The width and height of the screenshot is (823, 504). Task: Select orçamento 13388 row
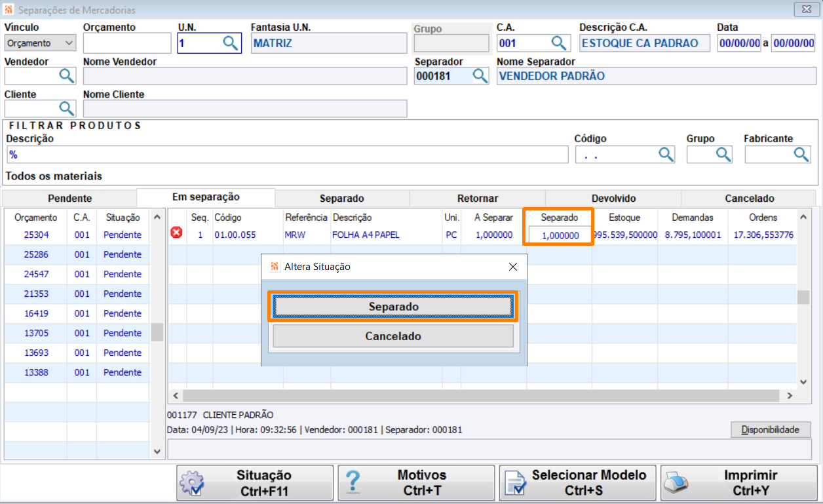pos(77,372)
